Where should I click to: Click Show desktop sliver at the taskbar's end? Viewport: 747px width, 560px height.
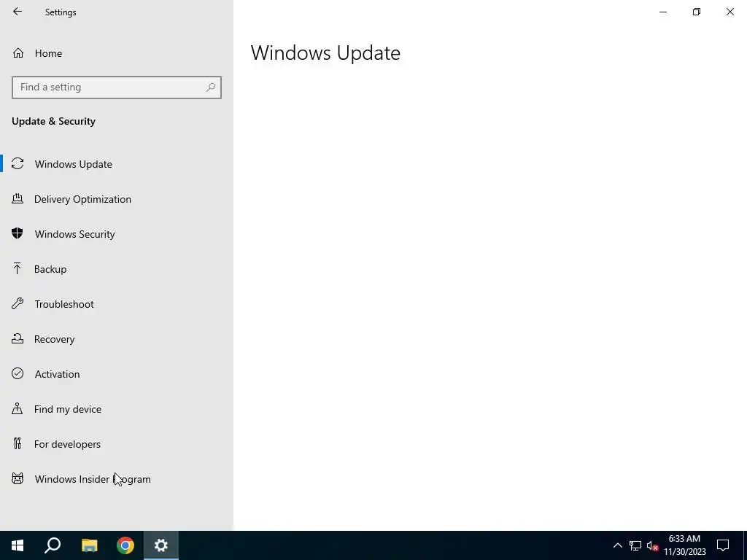pyautogui.click(x=745, y=545)
